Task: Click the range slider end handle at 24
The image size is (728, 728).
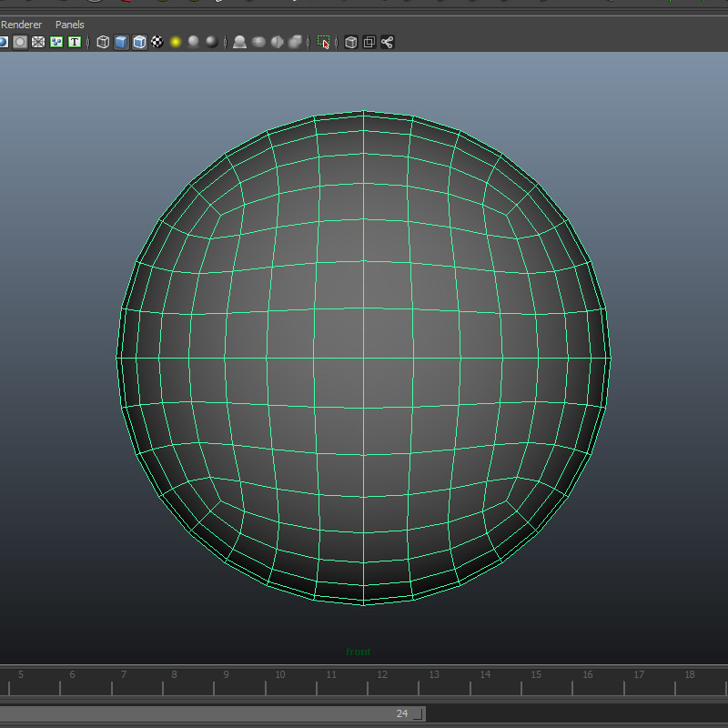Action: (417, 714)
